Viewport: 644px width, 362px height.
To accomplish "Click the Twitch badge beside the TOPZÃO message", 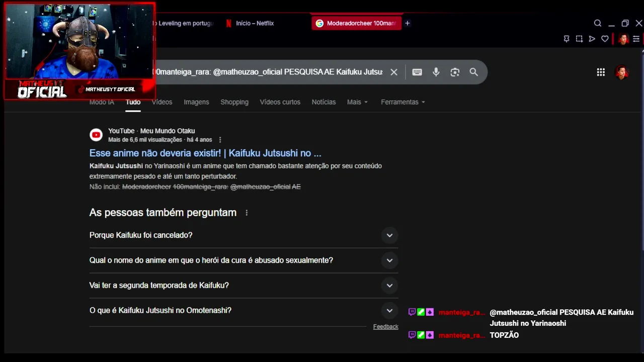I will (x=412, y=335).
